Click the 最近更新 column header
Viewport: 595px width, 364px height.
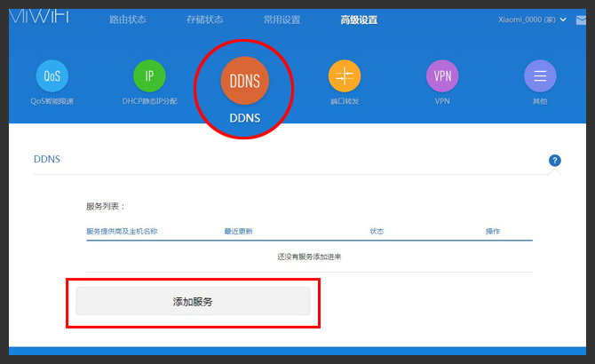238,232
